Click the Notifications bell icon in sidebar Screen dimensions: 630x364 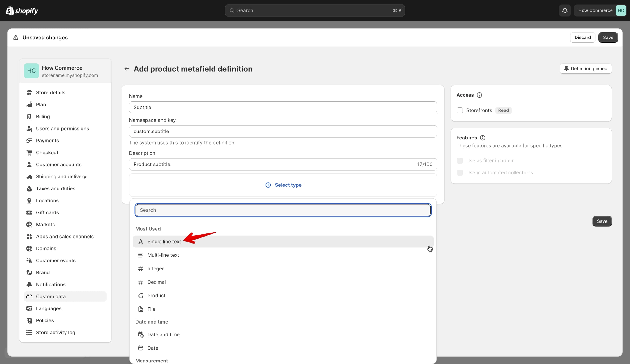click(29, 284)
